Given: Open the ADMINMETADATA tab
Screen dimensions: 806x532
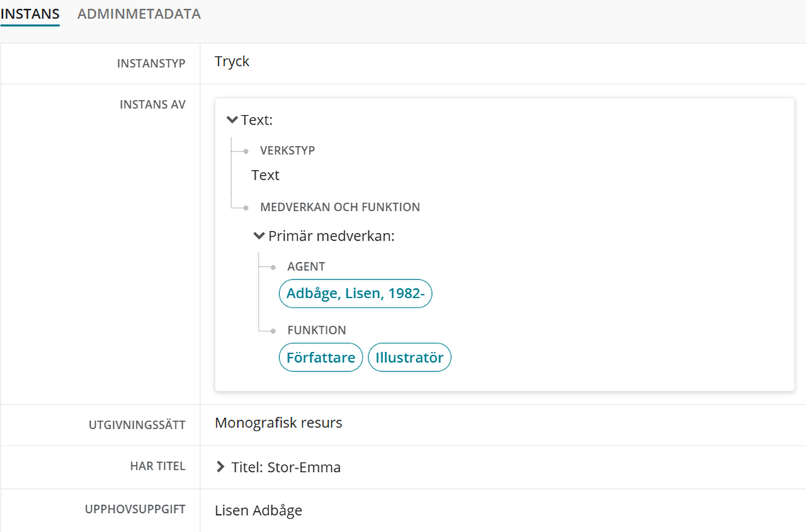Looking at the screenshot, I should point(139,14).
